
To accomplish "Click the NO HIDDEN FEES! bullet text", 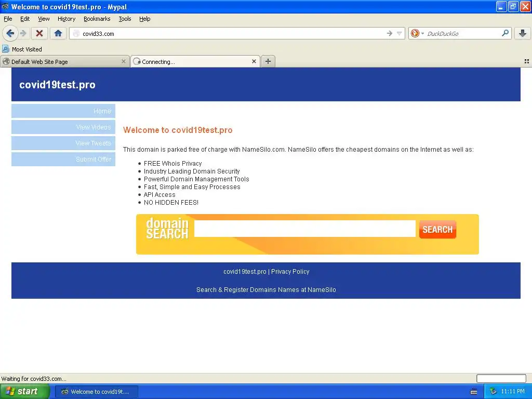I will pos(171,203).
